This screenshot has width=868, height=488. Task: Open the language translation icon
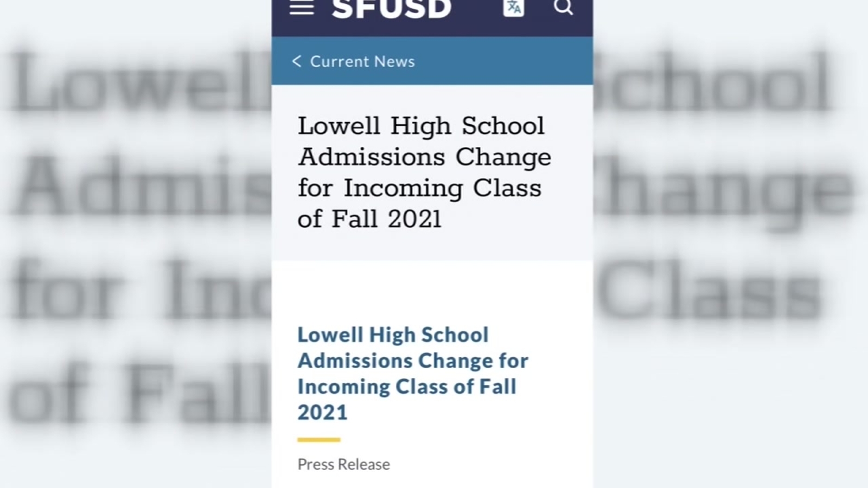coord(513,8)
